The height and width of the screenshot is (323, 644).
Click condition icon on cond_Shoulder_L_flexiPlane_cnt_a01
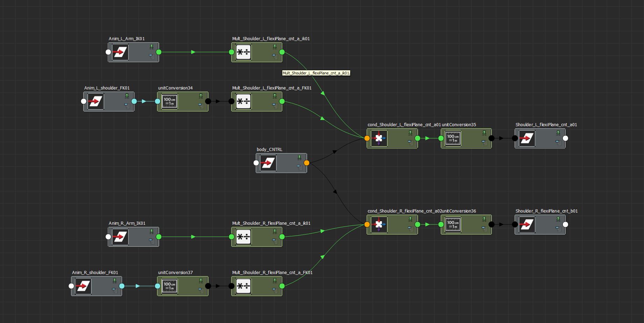[378, 138]
